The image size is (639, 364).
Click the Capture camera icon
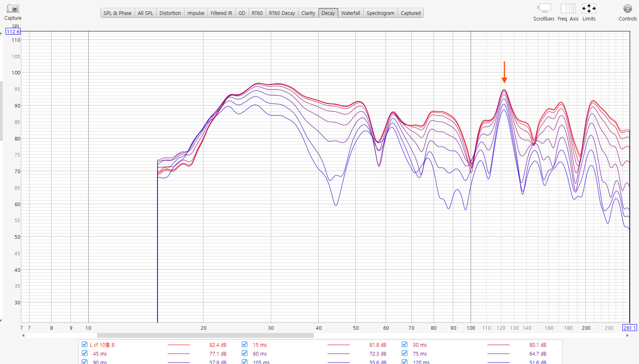tap(13, 8)
